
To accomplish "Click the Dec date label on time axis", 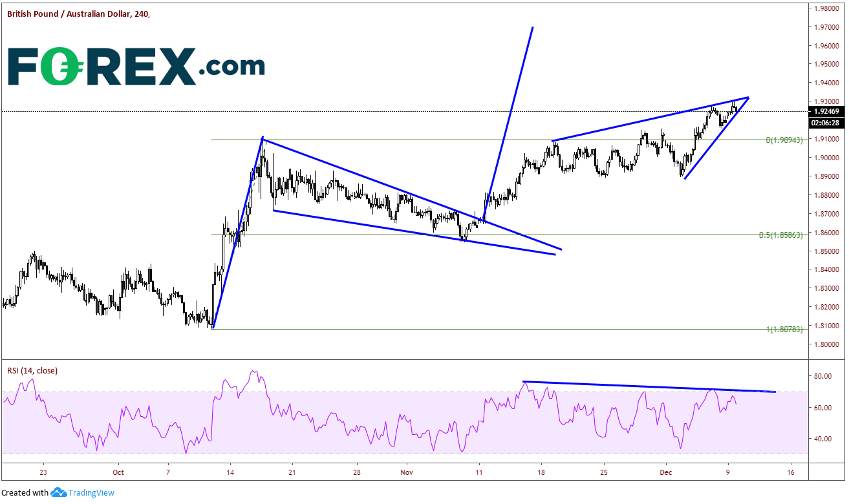I will 667,472.
